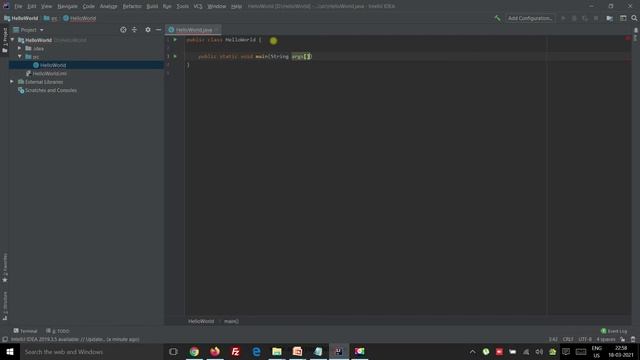Collapse the HelloWorld root project node

13,40
